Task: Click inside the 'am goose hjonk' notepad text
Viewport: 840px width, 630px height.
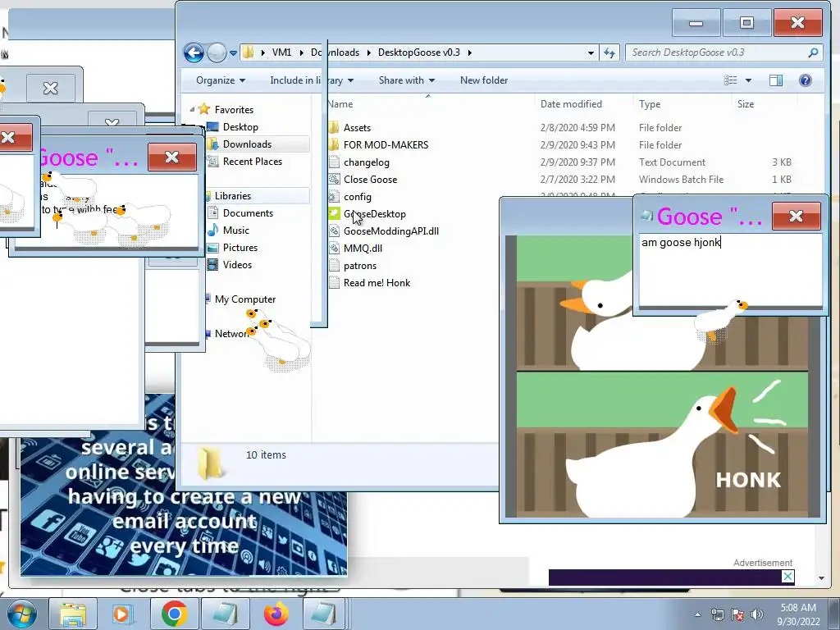Action: [681, 242]
